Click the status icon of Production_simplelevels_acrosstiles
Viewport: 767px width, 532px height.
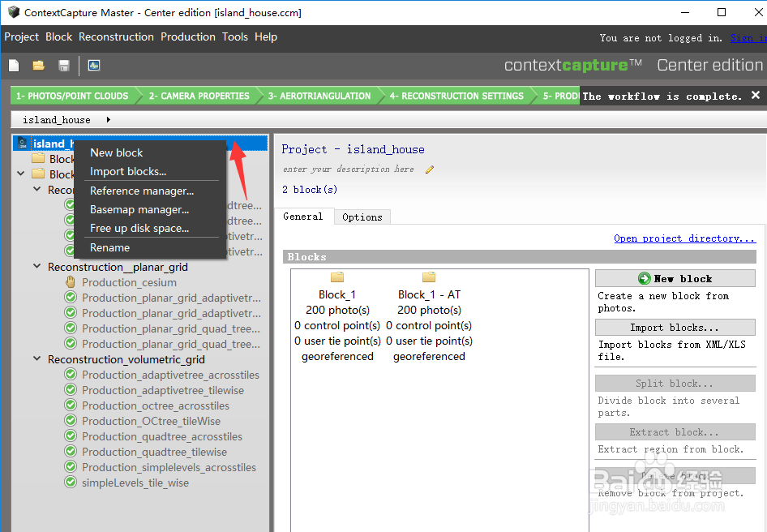pos(71,467)
